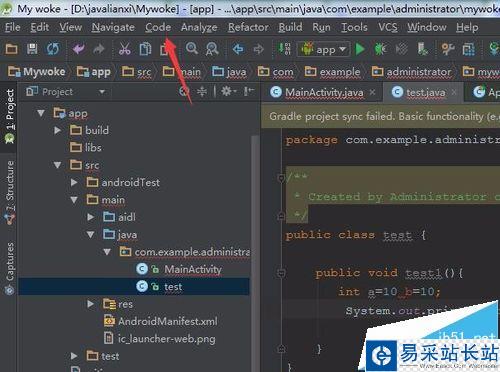Click the Run with Coverage icon

[401, 49]
